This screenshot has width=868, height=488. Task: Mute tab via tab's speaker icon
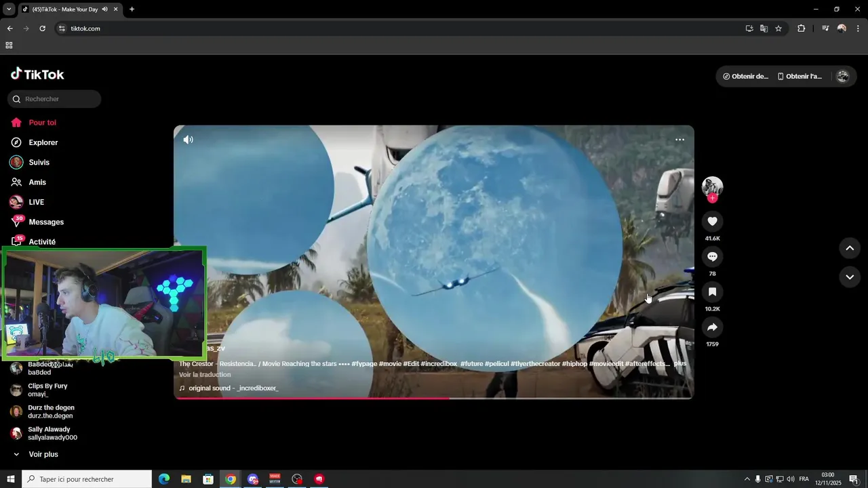(104, 9)
